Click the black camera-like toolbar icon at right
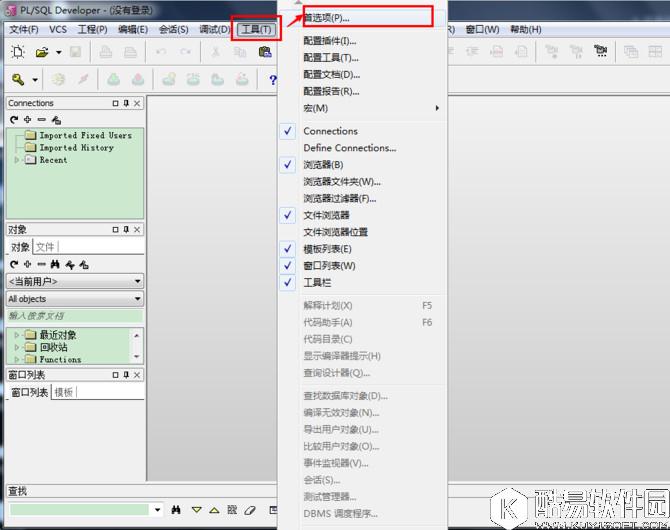Viewport: 670px width, 530px height. tap(601, 51)
